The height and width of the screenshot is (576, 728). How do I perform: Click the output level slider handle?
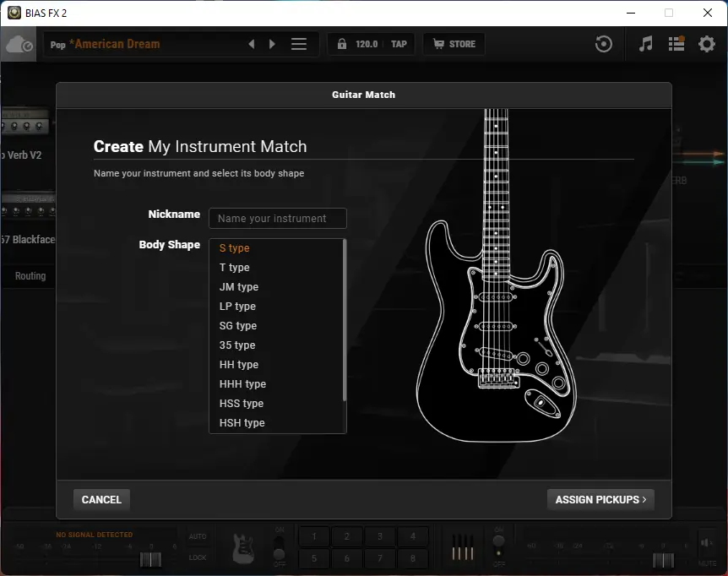pos(663,560)
